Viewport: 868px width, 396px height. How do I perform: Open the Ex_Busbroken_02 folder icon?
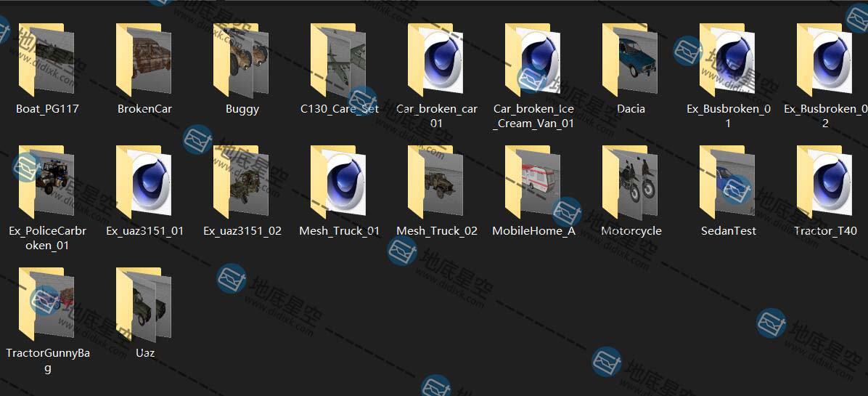(x=825, y=60)
